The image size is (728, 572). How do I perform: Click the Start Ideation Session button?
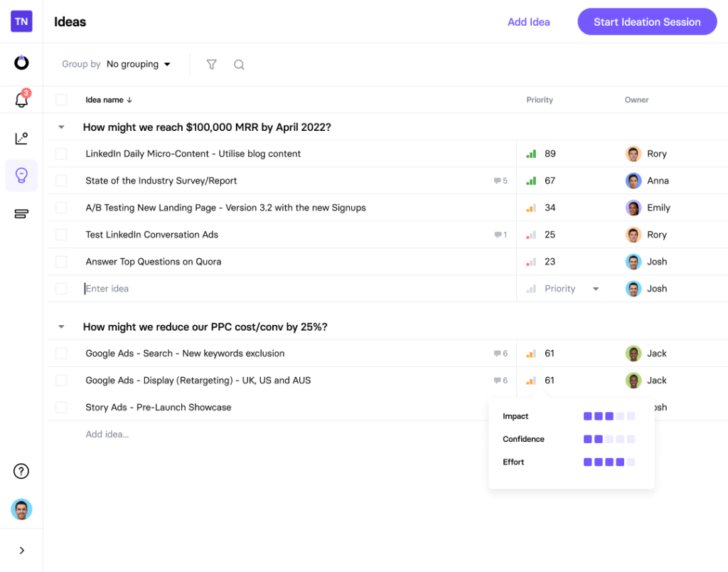[647, 22]
